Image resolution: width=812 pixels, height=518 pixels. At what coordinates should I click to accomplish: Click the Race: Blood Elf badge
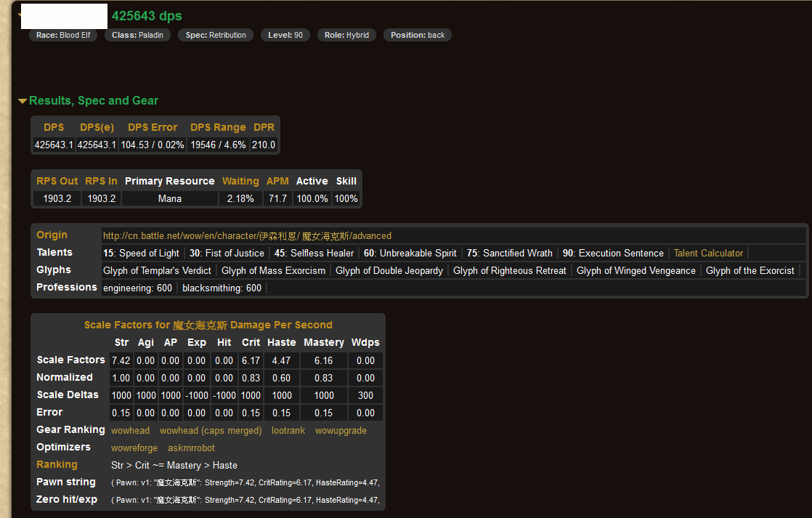(x=63, y=35)
